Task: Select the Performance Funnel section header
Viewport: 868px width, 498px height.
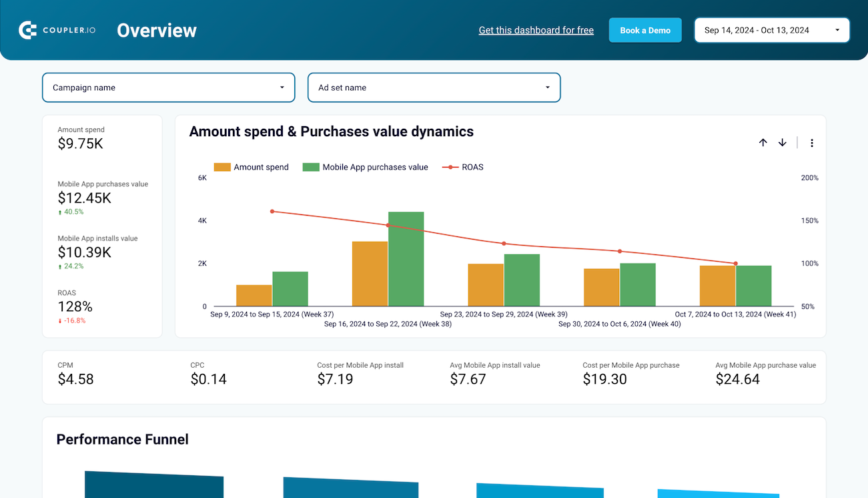Action: 122,439
